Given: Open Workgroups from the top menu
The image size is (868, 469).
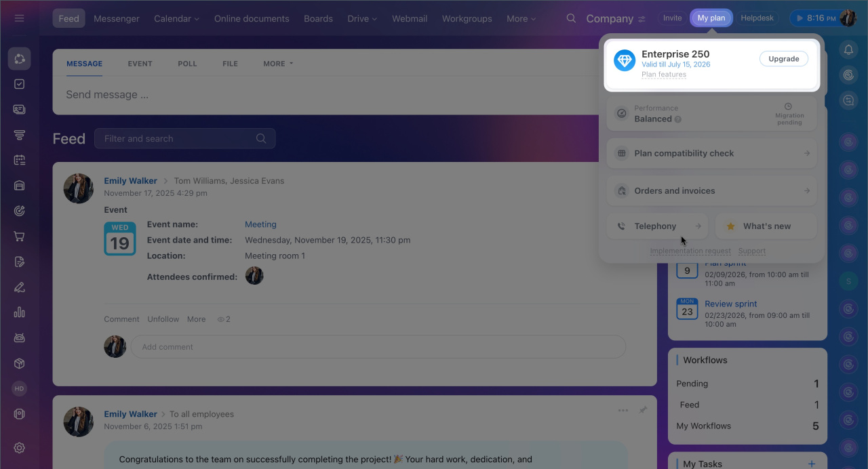Looking at the screenshot, I should 467,18.
